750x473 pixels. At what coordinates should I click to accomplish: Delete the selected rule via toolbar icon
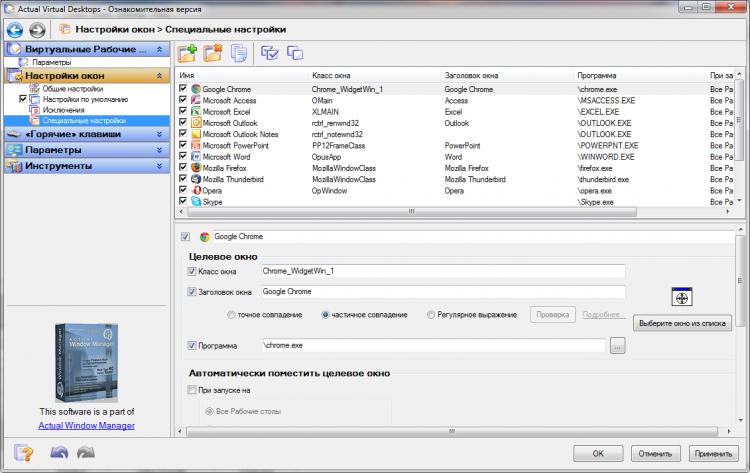(213, 53)
